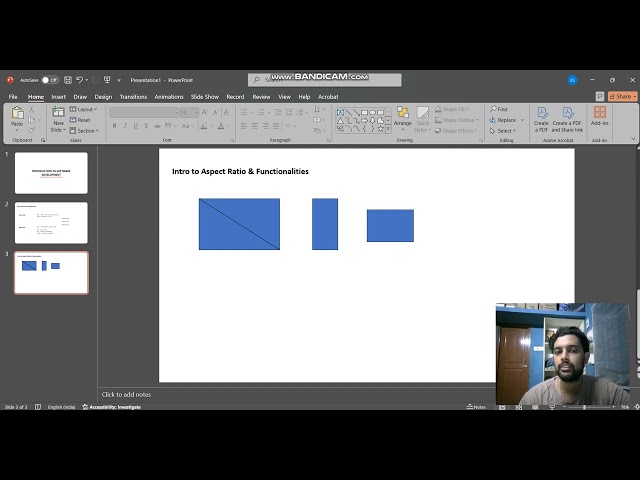Open the File menu
This screenshot has height=480, width=640.
point(13,97)
